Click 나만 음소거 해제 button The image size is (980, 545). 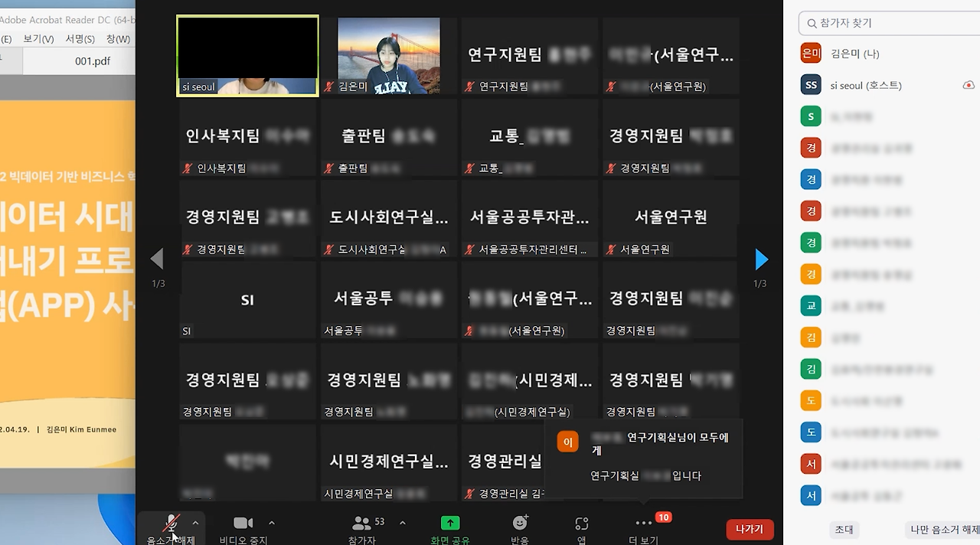point(945,530)
